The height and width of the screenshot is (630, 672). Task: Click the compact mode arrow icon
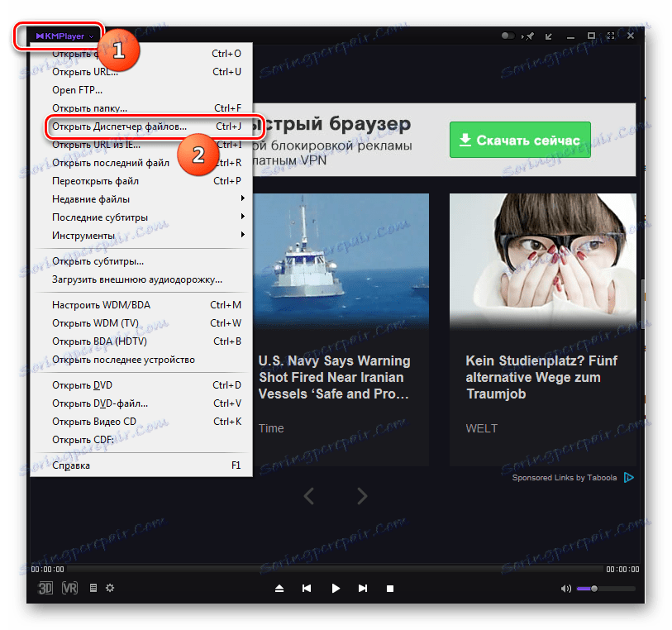549,36
